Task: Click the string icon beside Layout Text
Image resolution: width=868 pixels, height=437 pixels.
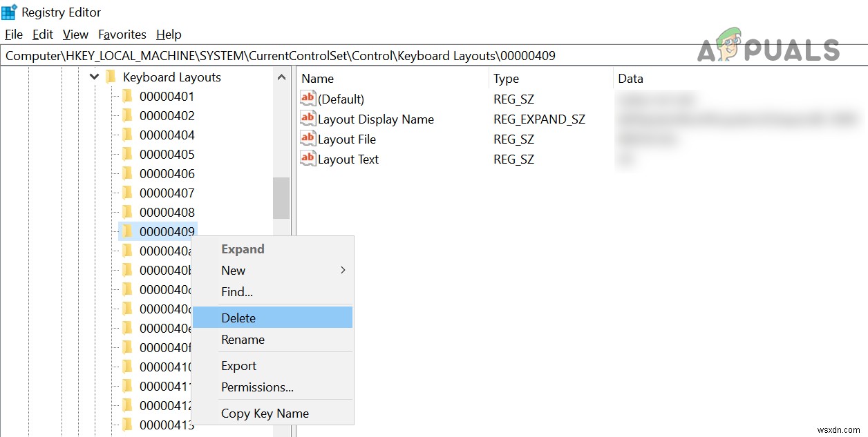Action: (x=308, y=159)
